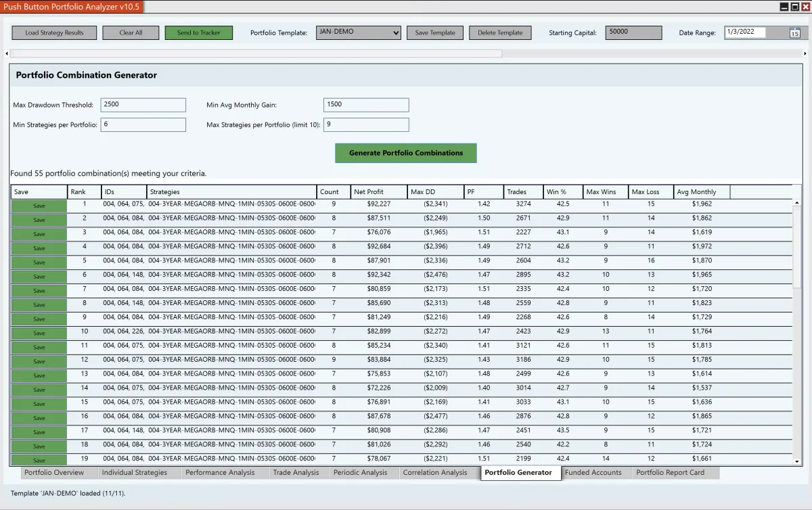Viewport: 812px width, 510px height.
Task: Switch to the Correlation Analysis tab
Action: tap(434, 473)
